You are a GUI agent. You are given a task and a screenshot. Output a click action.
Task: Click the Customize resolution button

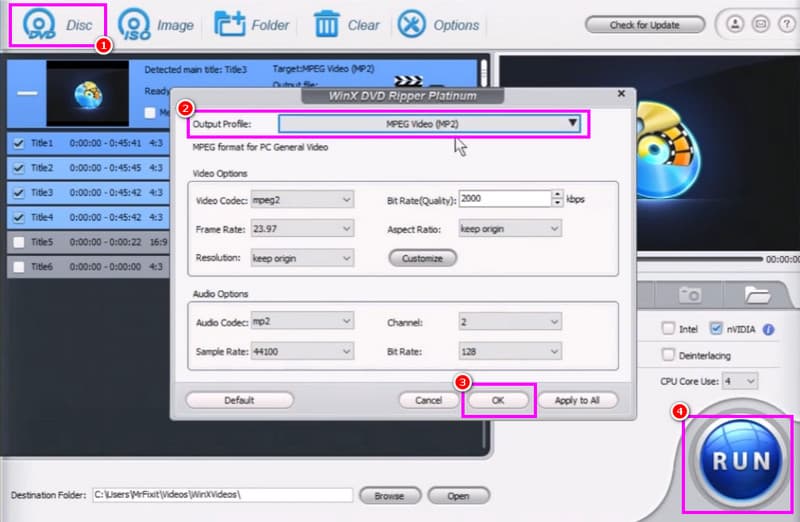[x=422, y=258]
